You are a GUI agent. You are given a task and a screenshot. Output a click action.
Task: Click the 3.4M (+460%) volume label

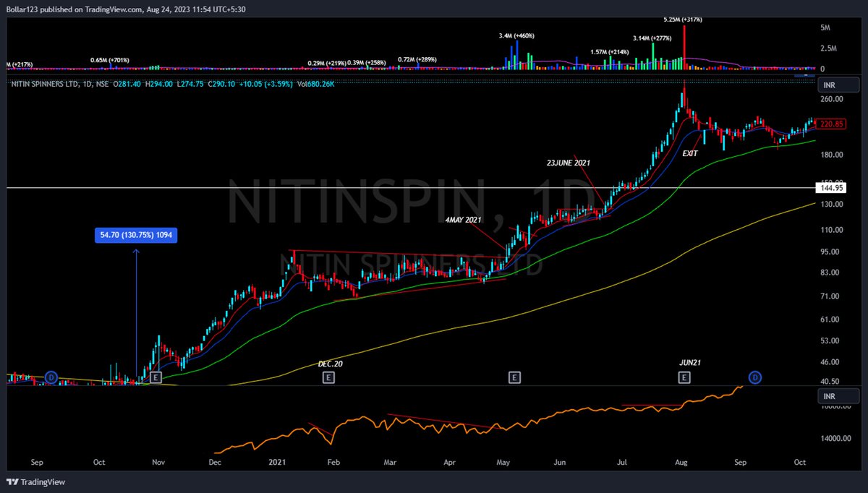coord(516,35)
